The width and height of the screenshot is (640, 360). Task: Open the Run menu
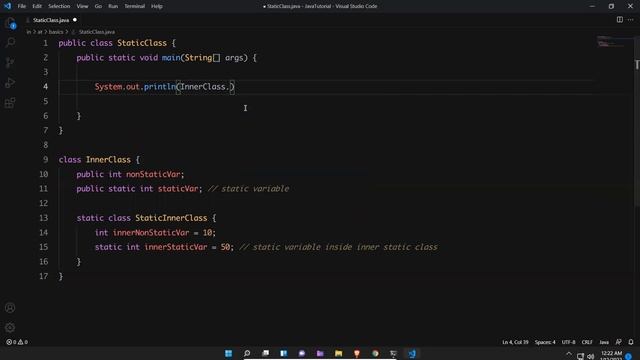pyautogui.click(x=113, y=6)
